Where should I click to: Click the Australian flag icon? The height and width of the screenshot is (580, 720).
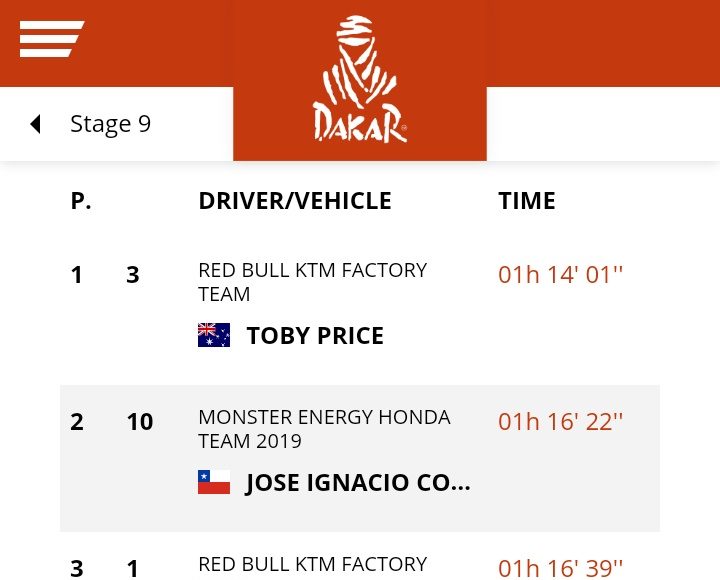pyautogui.click(x=214, y=335)
